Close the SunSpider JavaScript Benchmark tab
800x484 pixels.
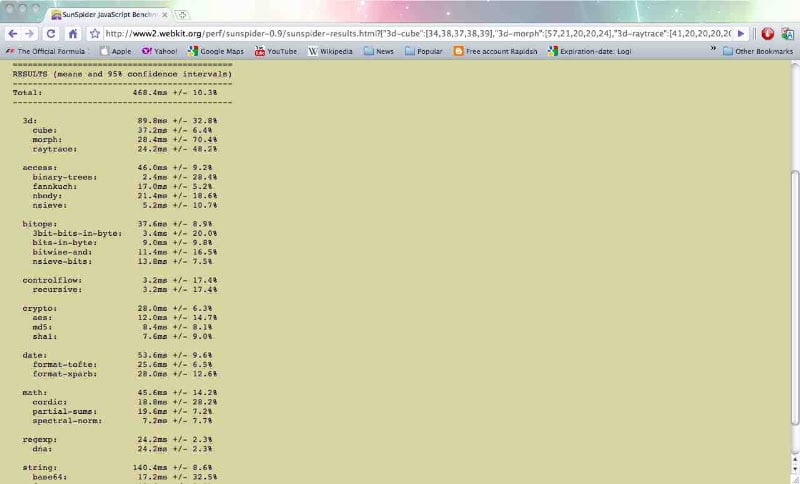coord(165,15)
